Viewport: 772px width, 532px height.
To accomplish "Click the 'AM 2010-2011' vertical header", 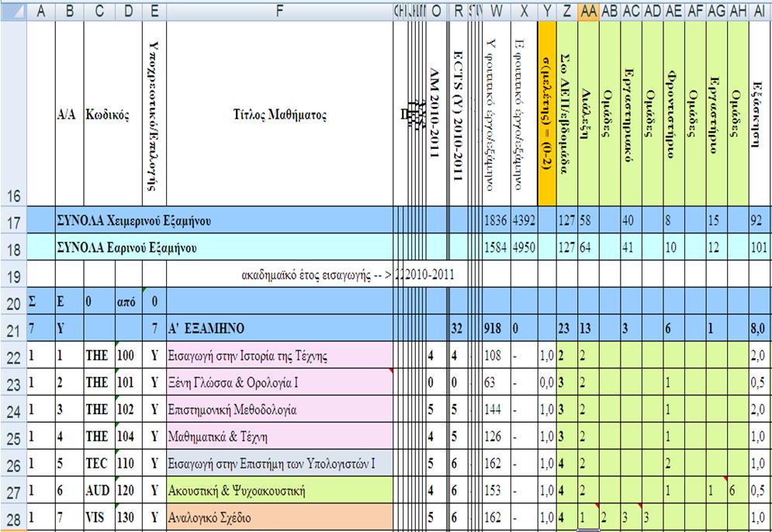I will (x=434, y=114).
